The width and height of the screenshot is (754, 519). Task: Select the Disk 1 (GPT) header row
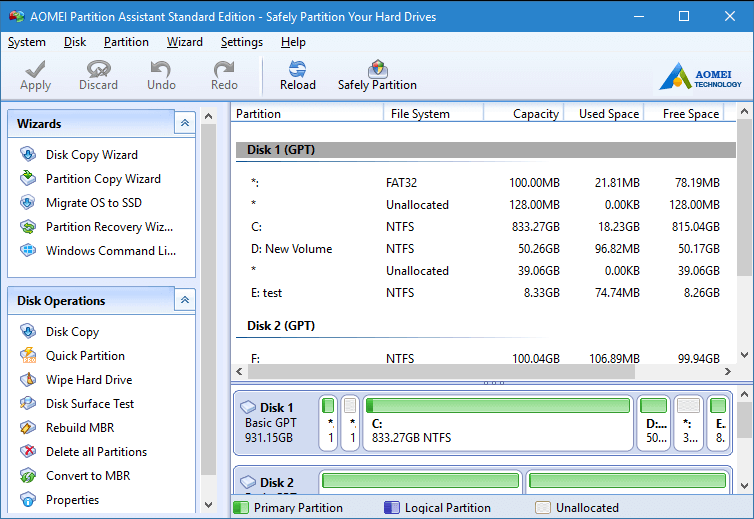coord(486,150)
